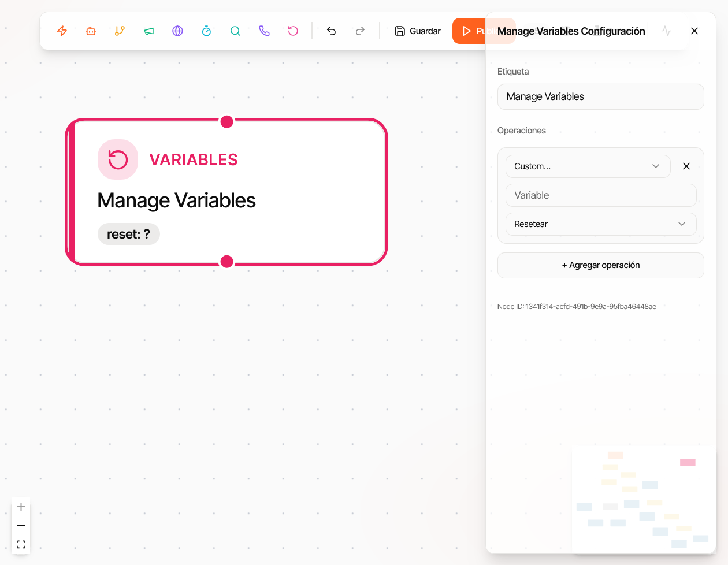This screenshot has height=565, width=728.
Task: Zoom out on the canvas with minus
Action: click(x=21, y=526)
